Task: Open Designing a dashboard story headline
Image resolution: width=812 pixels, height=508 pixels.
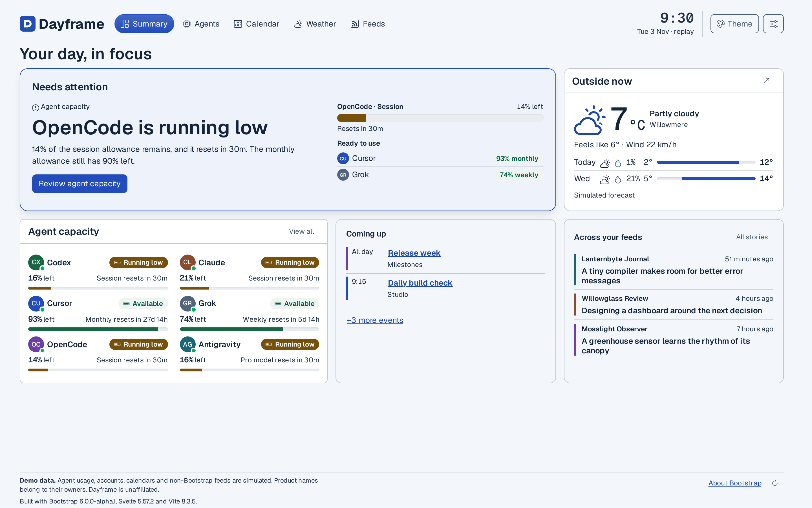Action: [672, 310]
